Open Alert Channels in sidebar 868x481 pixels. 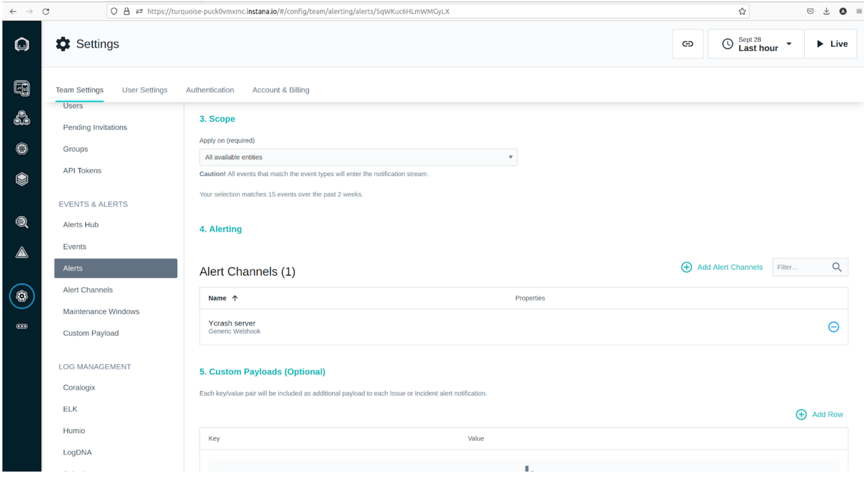[x=88, y=290]
